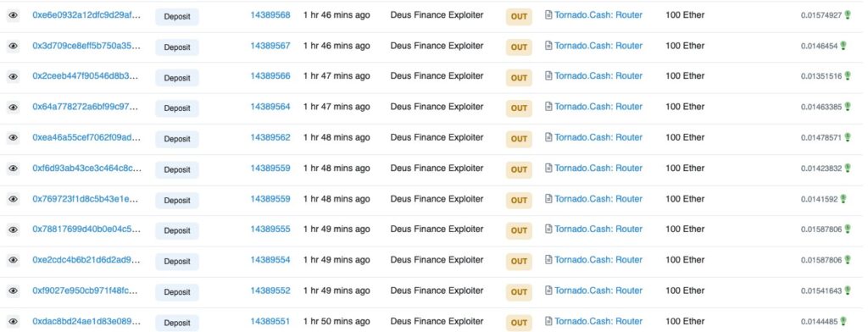
Task: Preview transaction 0x3d709ce8eff5b750a35 via eye icon
Action: click(x=14, y=46)
